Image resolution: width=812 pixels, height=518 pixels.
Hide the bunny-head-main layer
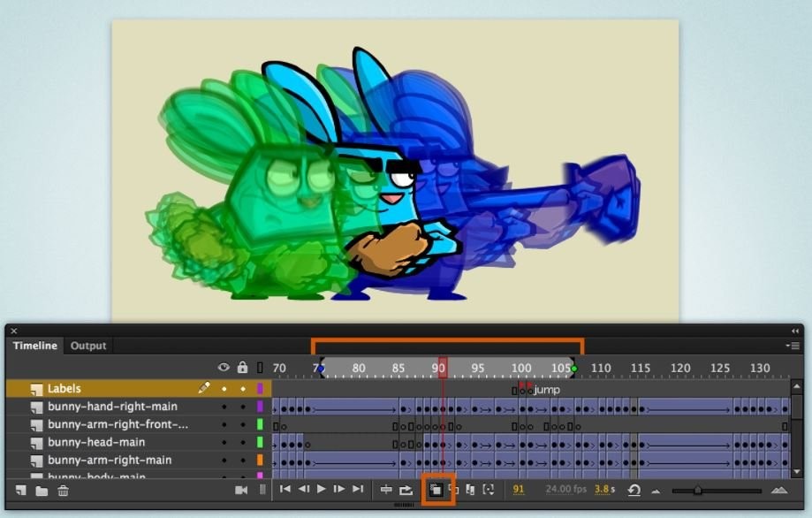(224, 443)
